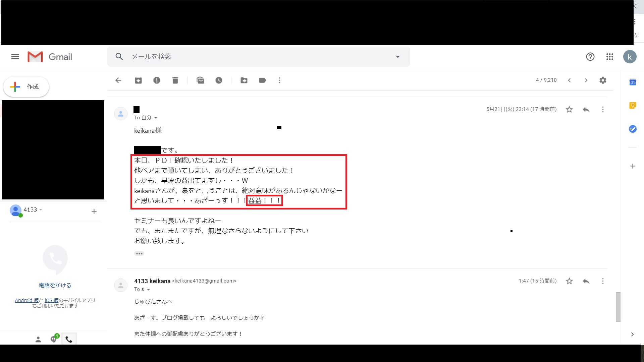
Task: Star the May 21 23:14 message
Action: click(x=569, y=110)
